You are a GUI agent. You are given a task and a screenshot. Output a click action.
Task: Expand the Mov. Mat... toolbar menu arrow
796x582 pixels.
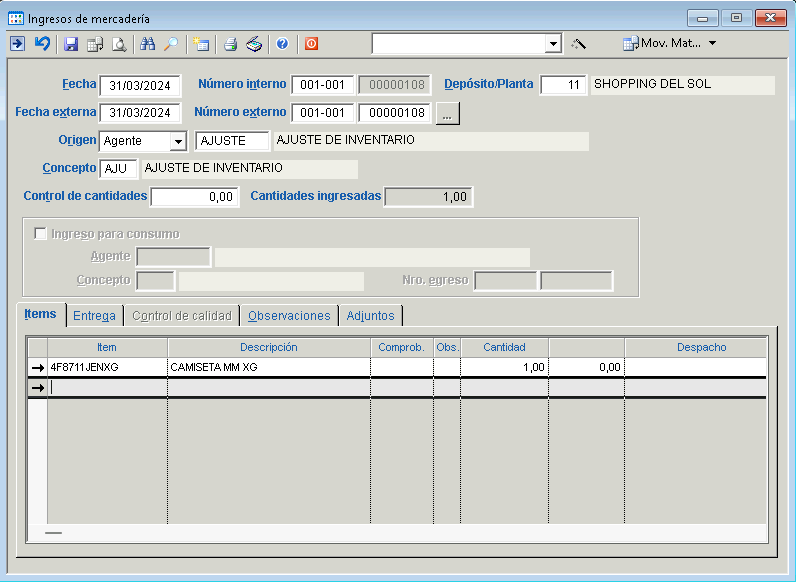tap(712, 44)
